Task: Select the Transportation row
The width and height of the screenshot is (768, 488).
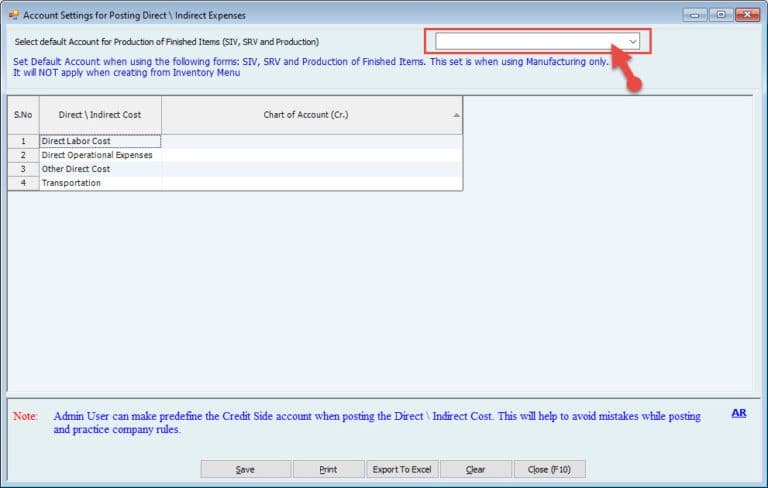Action: 99,183
